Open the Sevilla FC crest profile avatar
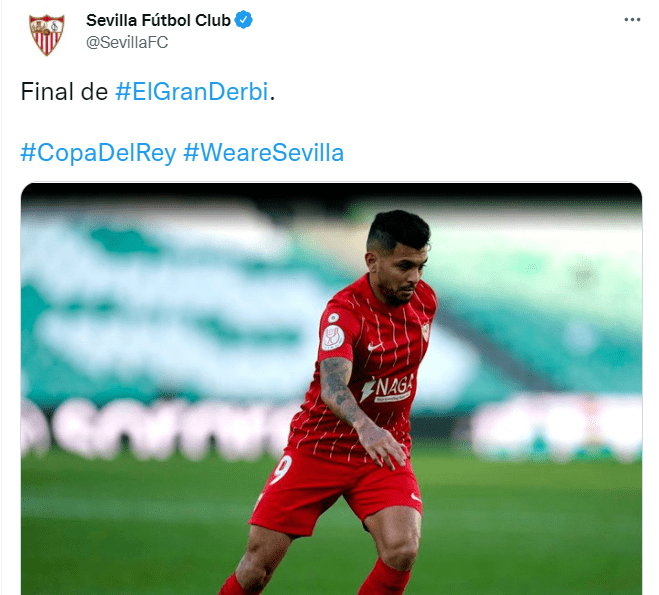The width and height of the screenshot is (659, 595). (47, 35)
